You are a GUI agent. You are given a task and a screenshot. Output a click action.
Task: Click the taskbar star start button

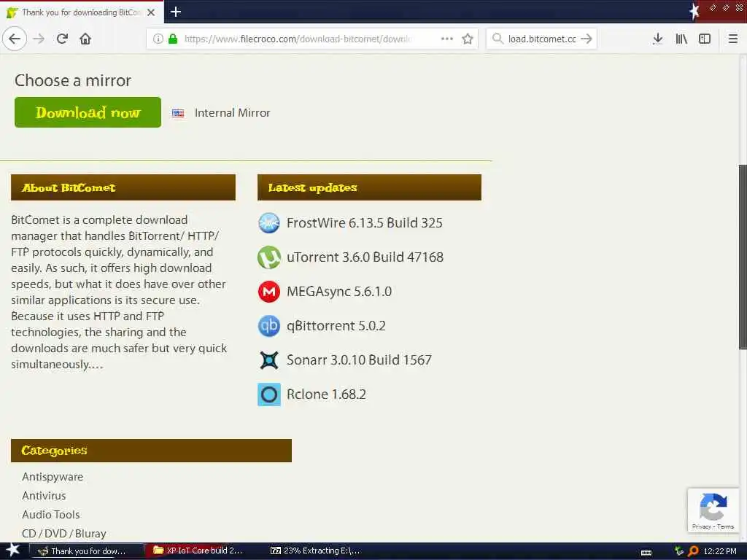pyautogui.click(x=13, y=551)
